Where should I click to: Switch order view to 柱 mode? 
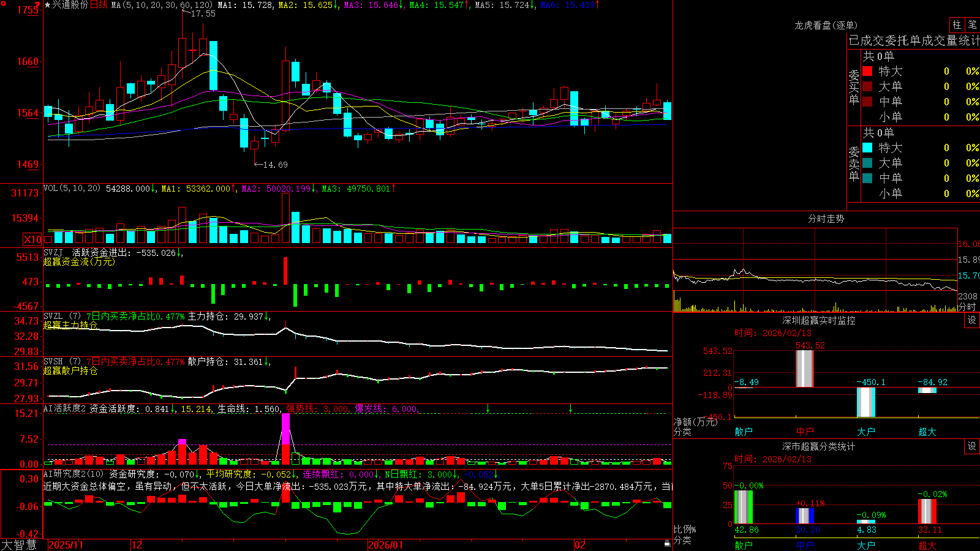[x=957, y=24]
